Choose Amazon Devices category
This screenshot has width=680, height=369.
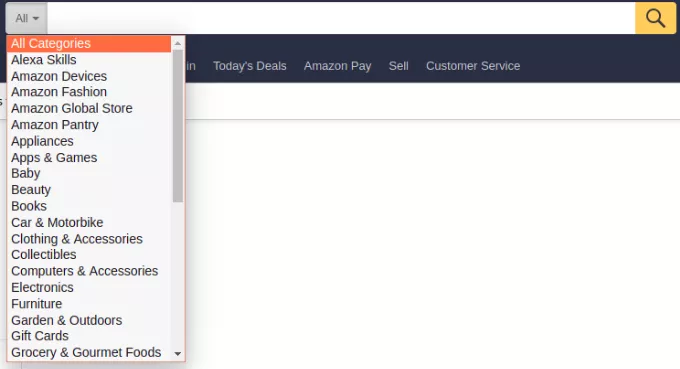tap(89, 76)
